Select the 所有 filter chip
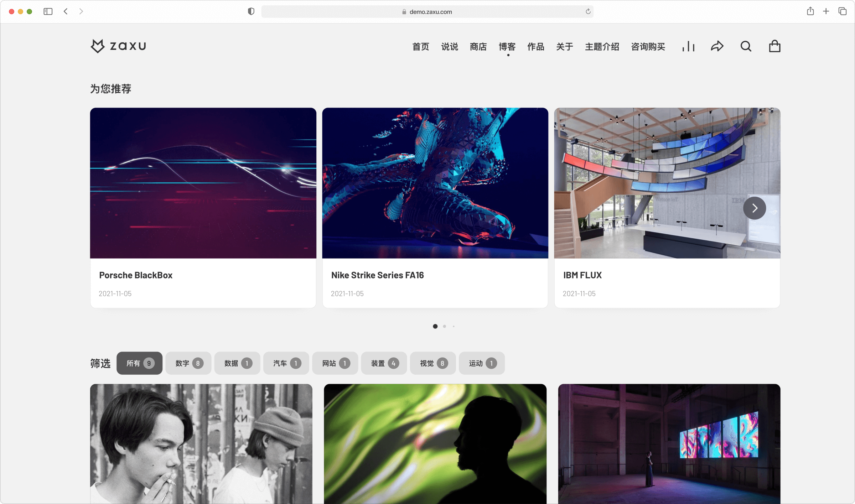Viewport: 855px width, 504px height. click(139, 363)
